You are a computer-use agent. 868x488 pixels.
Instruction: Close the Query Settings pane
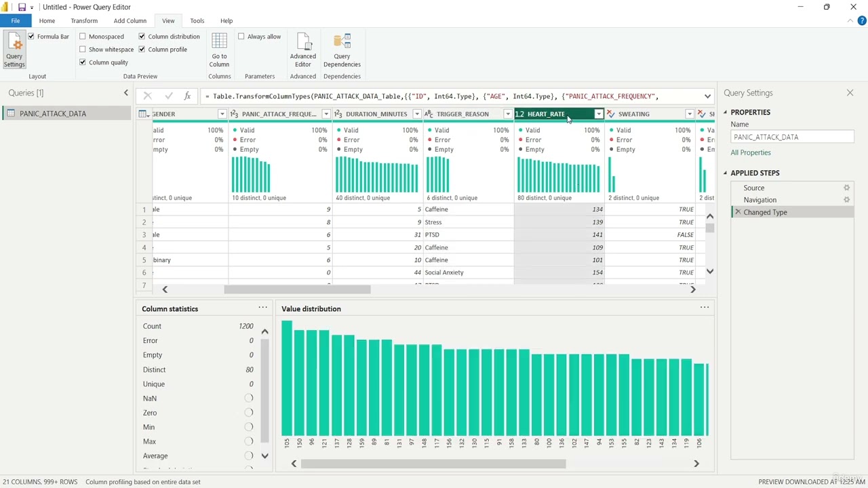click(850, 93)
